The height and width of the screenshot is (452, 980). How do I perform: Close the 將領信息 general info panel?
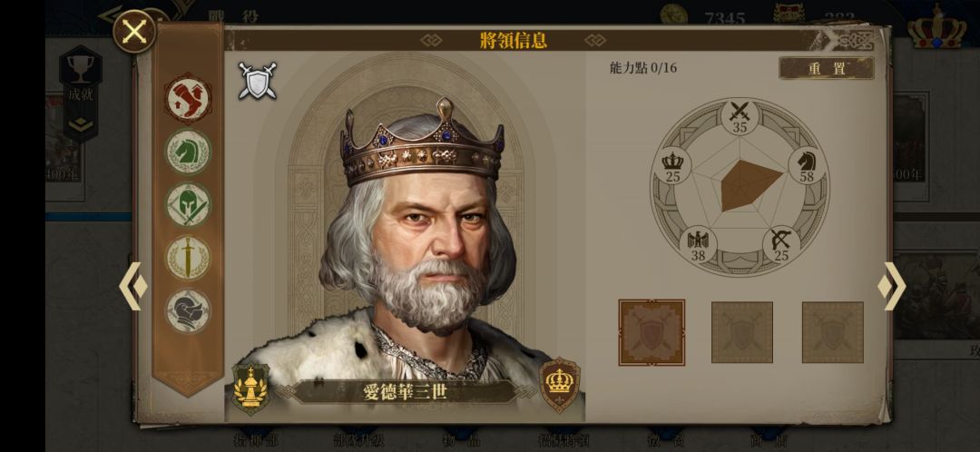click(x=134, y=31)
